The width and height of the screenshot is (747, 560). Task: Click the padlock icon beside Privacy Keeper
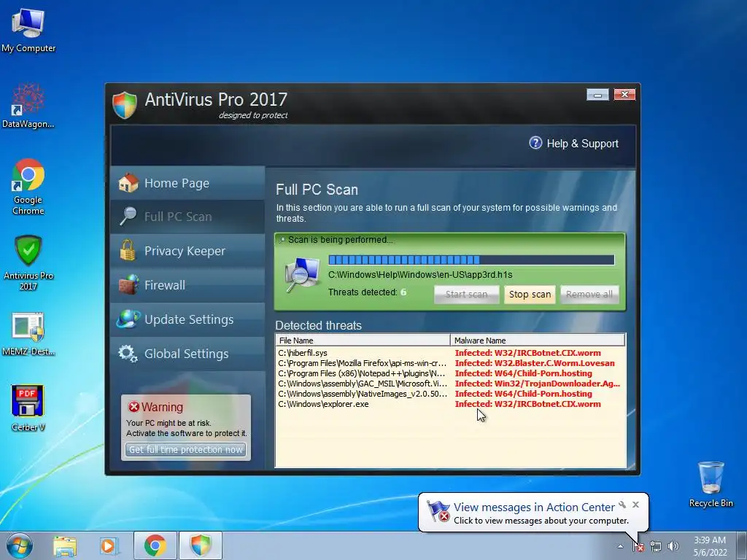coord(127,251)
